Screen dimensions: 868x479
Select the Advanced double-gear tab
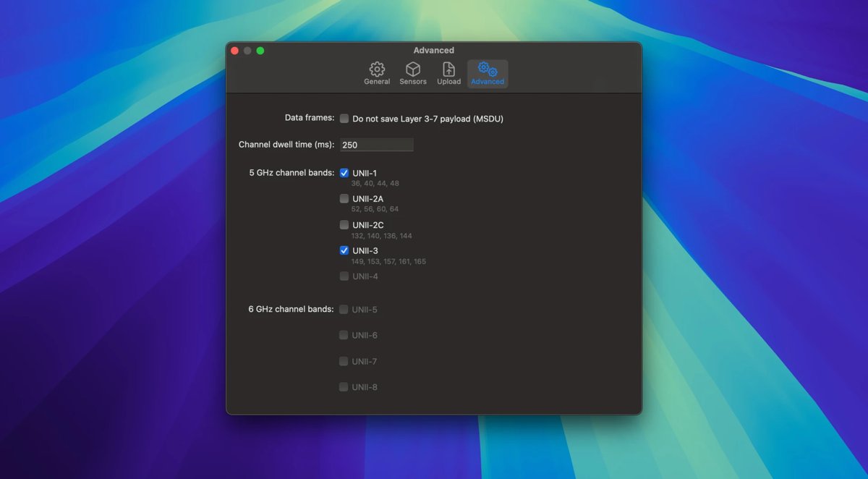488,73
